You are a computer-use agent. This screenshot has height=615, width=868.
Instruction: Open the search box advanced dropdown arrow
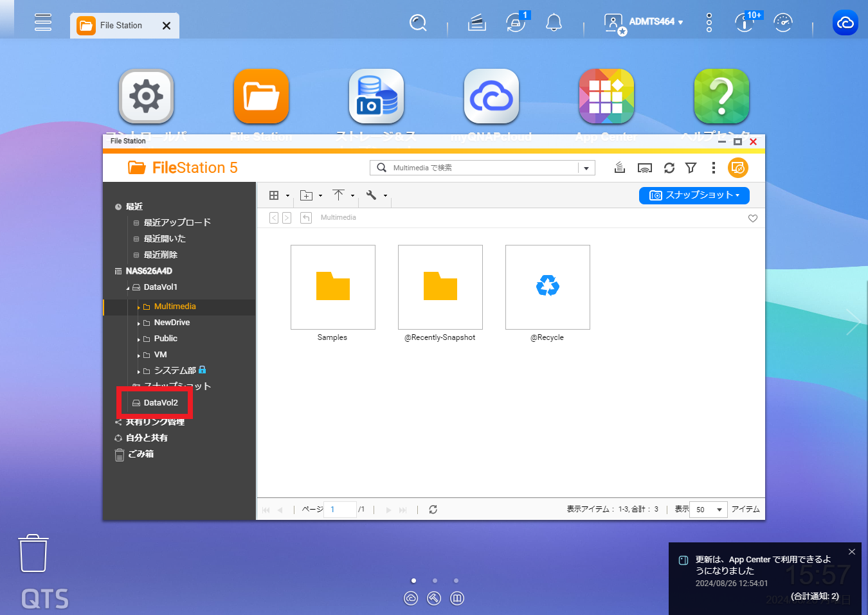coord(586,168)
